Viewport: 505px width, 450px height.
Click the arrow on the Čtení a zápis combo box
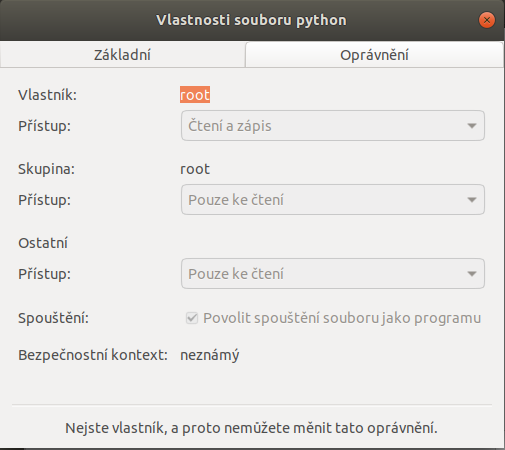tap(472, 126)
